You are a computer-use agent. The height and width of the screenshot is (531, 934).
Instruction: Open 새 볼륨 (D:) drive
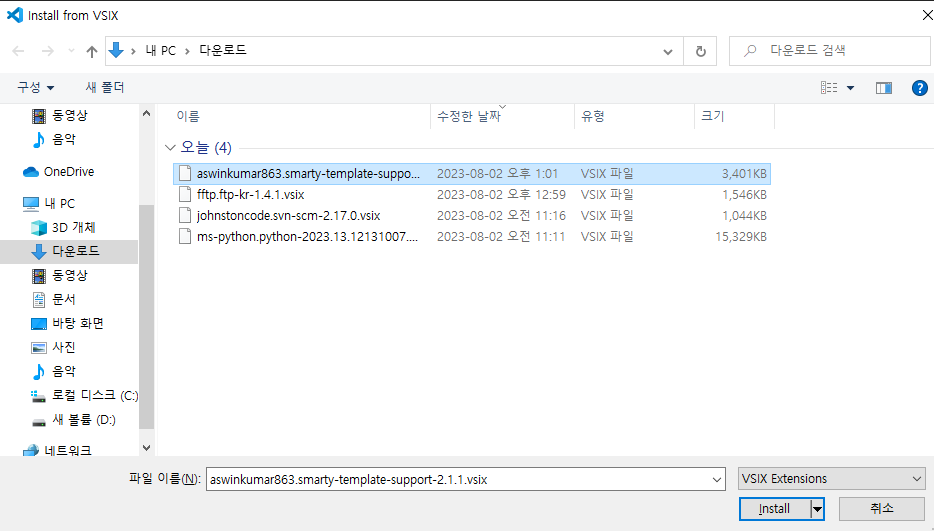[83, 420]
